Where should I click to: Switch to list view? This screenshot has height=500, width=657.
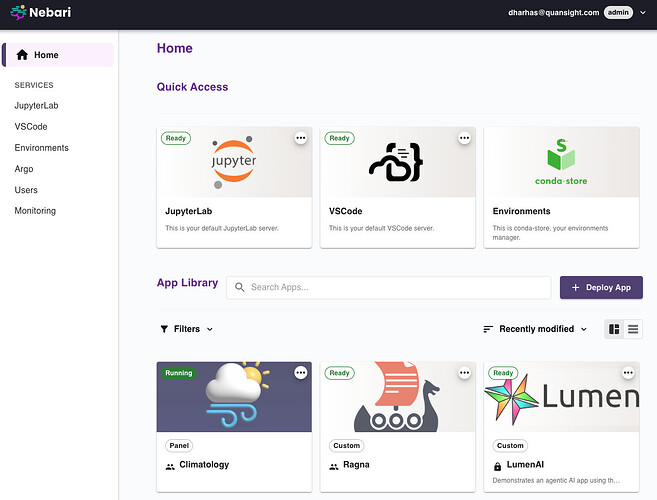[633, 329]
